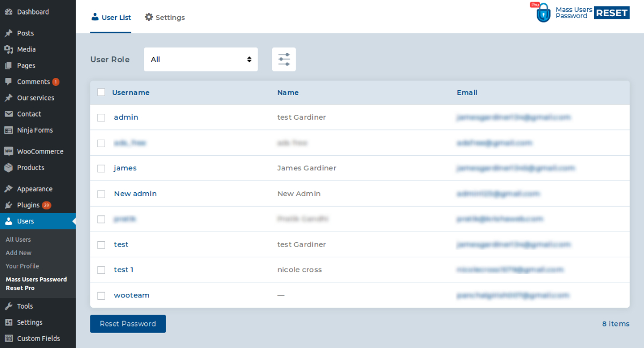Click the Products box icon
644x348 pixels.
(x=9, y=168)
